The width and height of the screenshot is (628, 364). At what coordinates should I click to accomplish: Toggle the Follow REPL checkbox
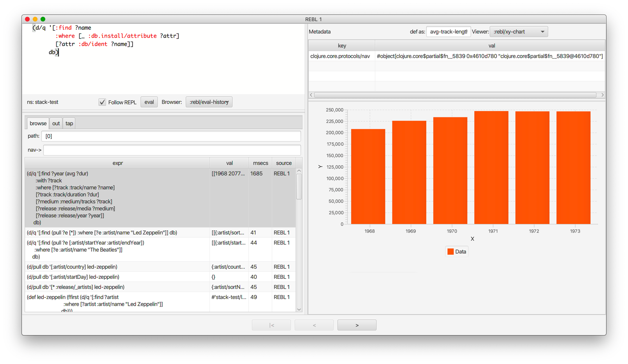pos(102,102)
